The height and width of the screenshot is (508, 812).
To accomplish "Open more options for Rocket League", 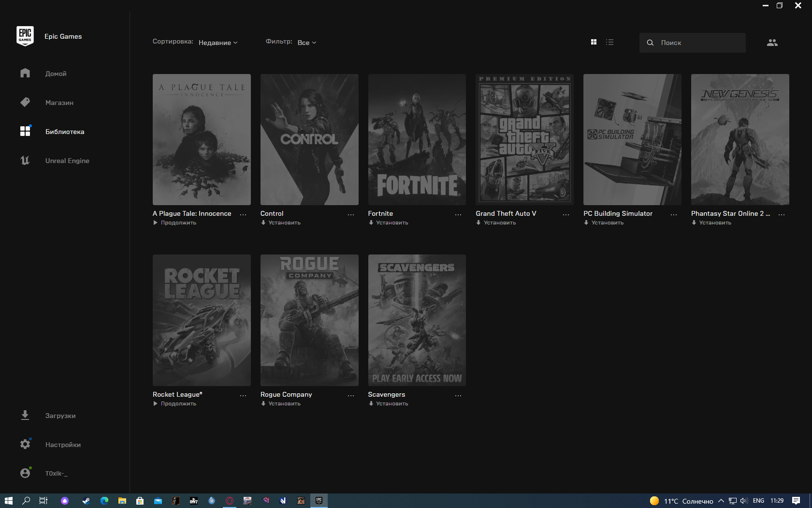I will (x=243, y=395).
